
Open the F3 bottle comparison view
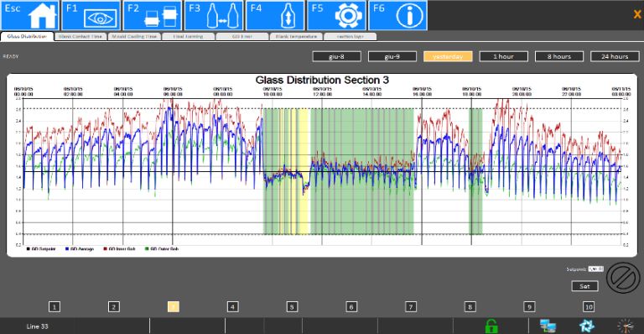(214, 15)
